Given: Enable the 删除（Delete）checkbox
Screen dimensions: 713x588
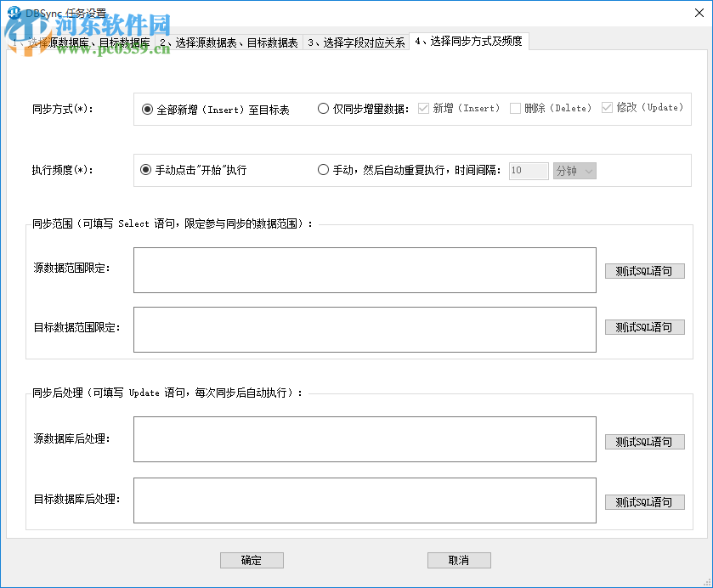Looking at the screenshot, I should click(515, 108).
